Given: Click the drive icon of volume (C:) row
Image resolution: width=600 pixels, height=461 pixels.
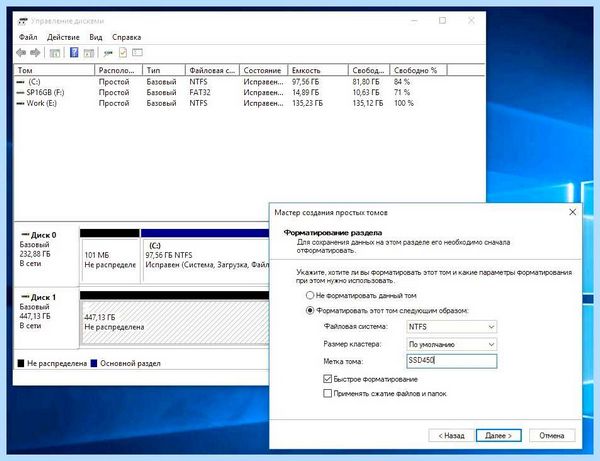Looking at the screenshot, I should pos(21,82).
